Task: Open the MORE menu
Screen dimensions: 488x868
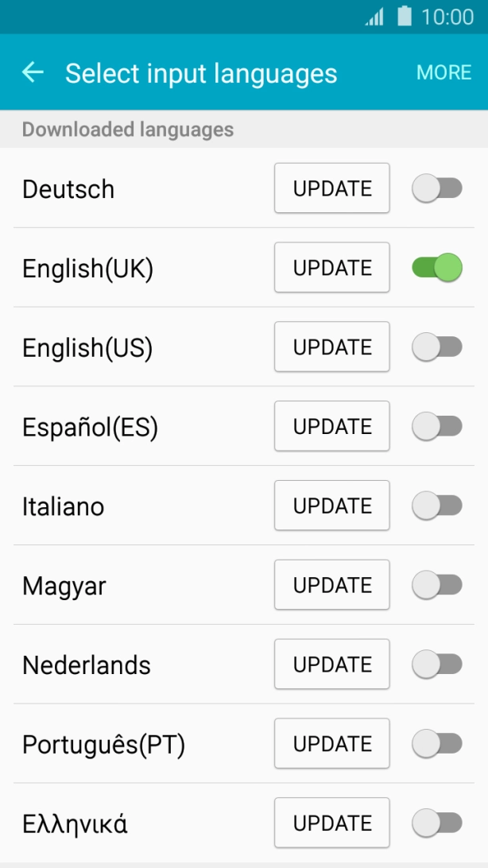Action: coord(443,72)
